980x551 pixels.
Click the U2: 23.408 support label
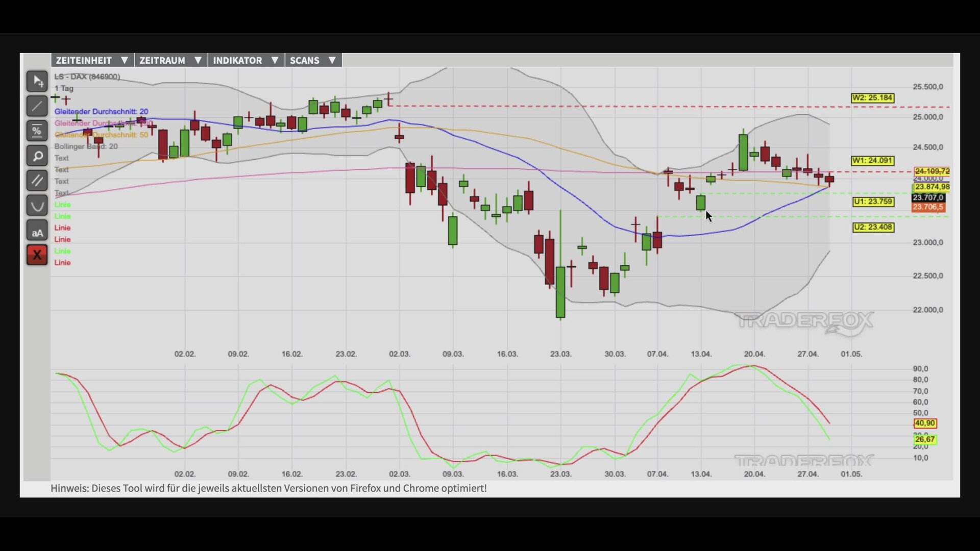(873, 227)
